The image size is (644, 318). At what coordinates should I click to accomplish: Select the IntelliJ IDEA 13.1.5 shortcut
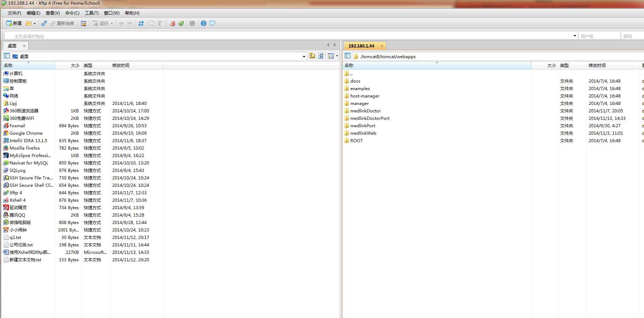(x=28, y=141)
